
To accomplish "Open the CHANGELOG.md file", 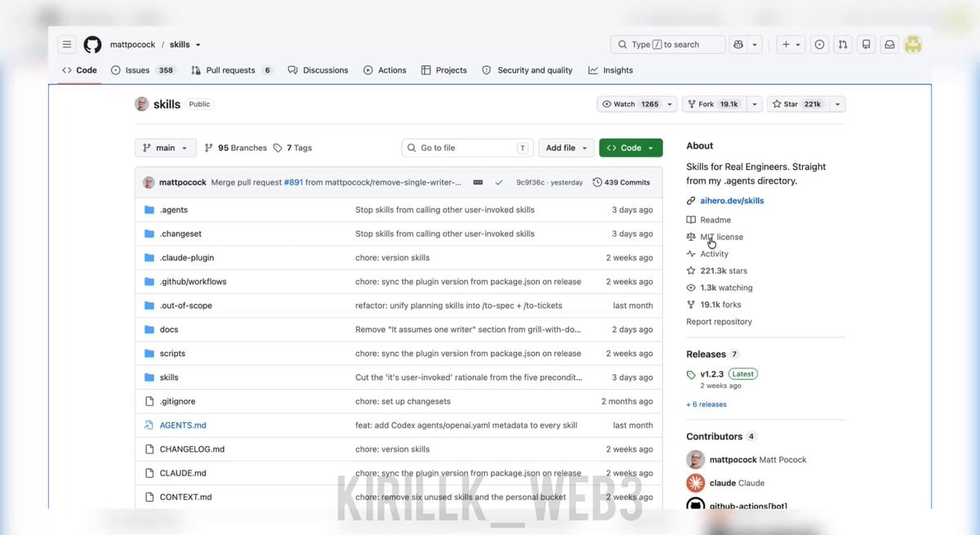I will click(x=192, y=449).
